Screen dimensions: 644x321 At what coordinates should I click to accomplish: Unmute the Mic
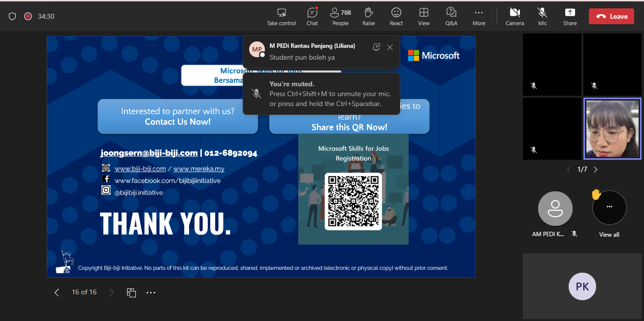tap(542, 16)
